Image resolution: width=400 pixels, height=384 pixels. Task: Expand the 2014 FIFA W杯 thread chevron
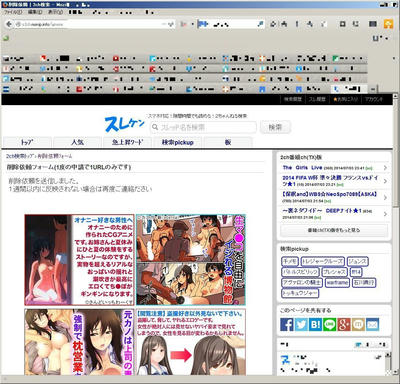(385, 181)
